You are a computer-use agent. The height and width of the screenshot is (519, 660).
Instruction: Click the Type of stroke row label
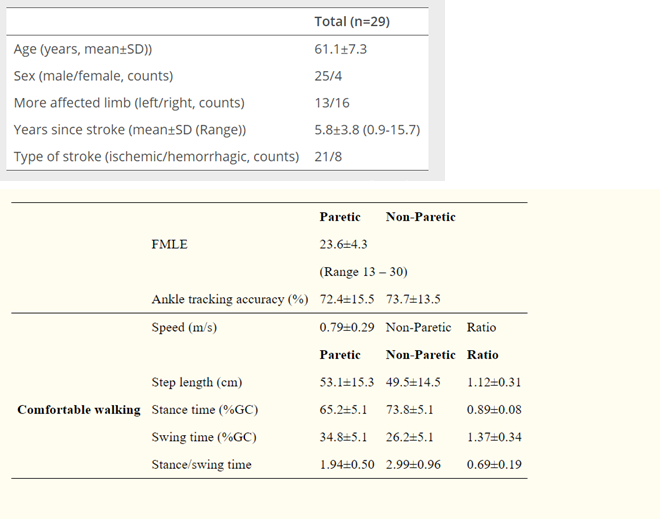156,157
